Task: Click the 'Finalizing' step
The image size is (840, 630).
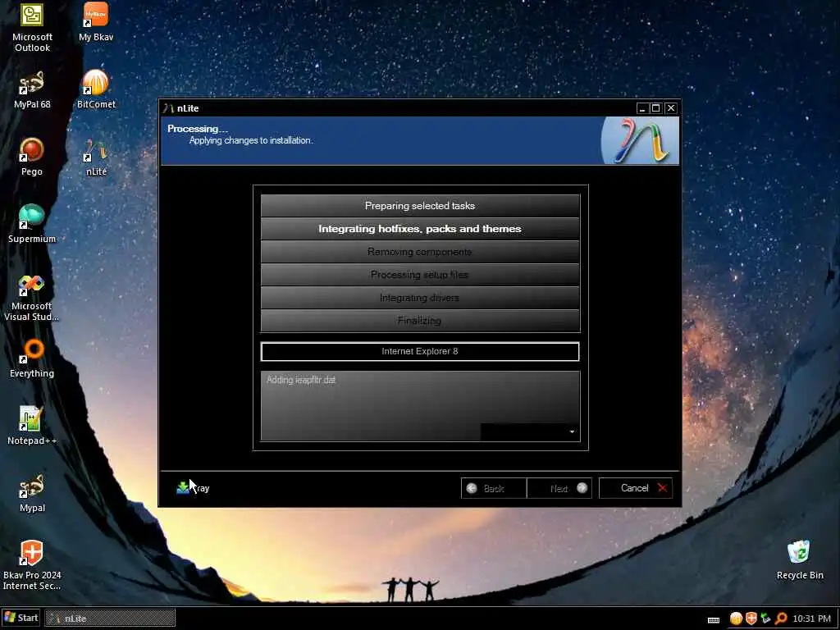Action: pyautogui.click(x=420, y=321)
